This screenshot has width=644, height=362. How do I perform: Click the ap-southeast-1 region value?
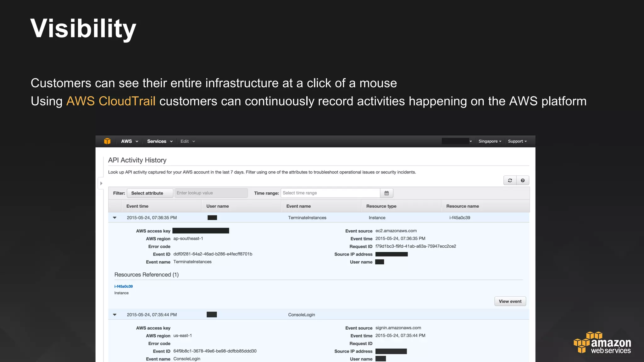click(x=188, y=239)
